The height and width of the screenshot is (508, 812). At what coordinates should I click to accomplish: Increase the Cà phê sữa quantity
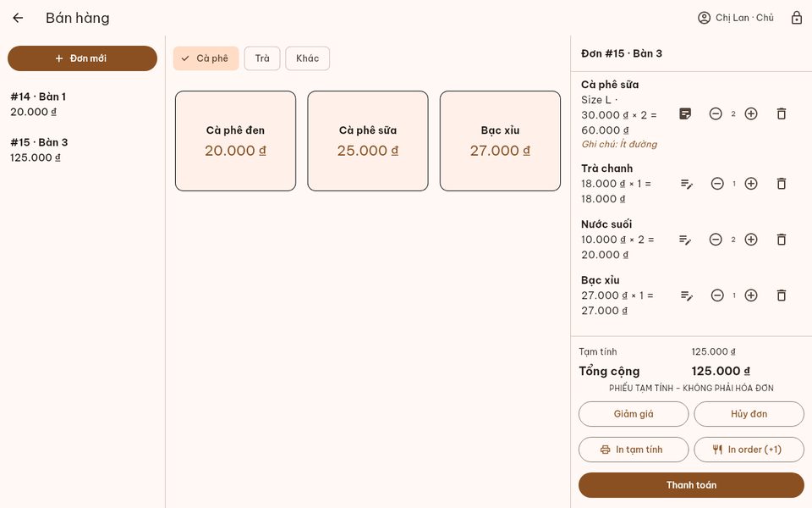pyautogui.click(x=751, y=114)
